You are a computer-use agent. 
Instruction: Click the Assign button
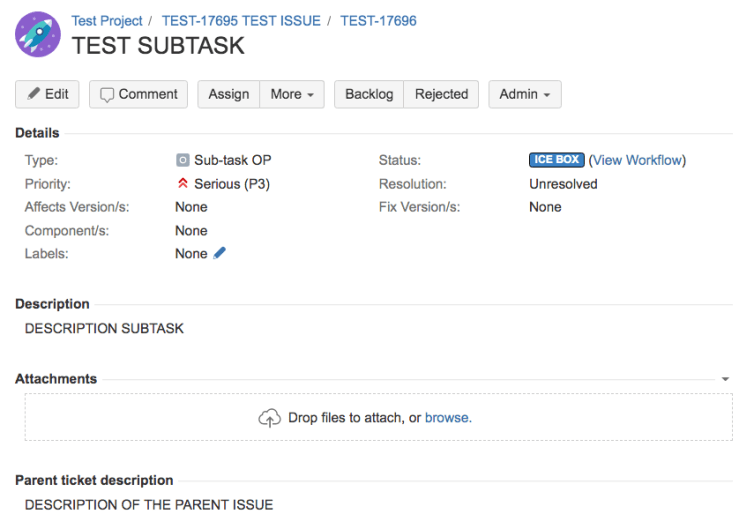[x=229, y=94]
